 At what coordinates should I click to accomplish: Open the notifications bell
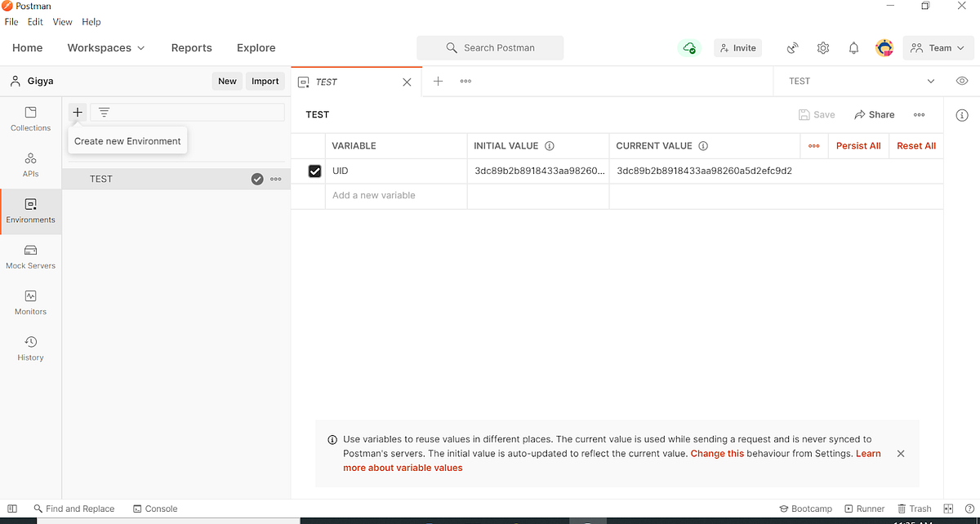coord(853,48)
